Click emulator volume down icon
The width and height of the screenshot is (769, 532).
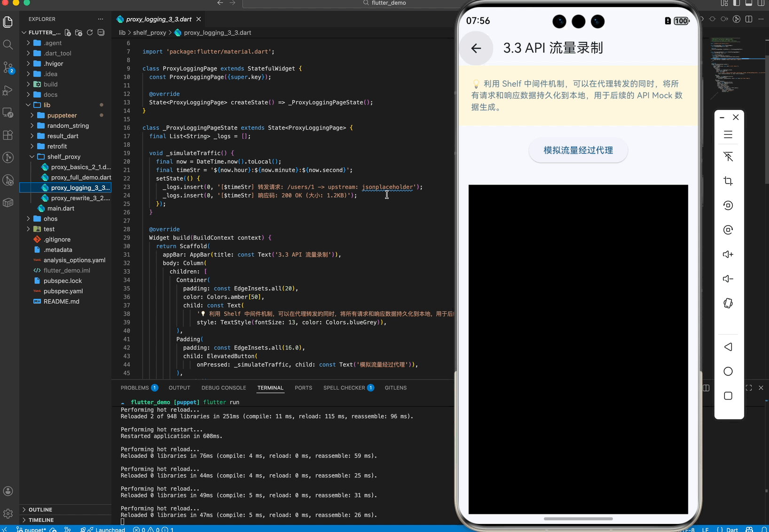(728, 279)
